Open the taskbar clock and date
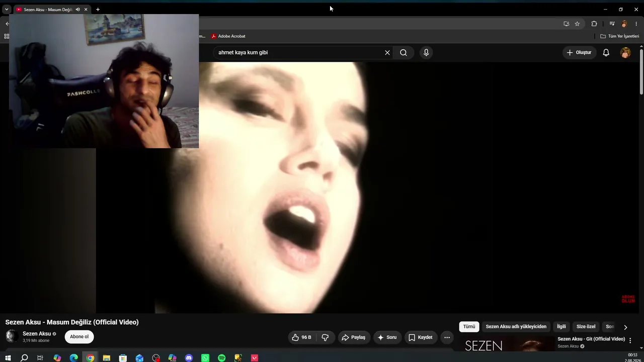Image resolution: width=644 pixels, height=362 pixels. (x=632, y=357)
